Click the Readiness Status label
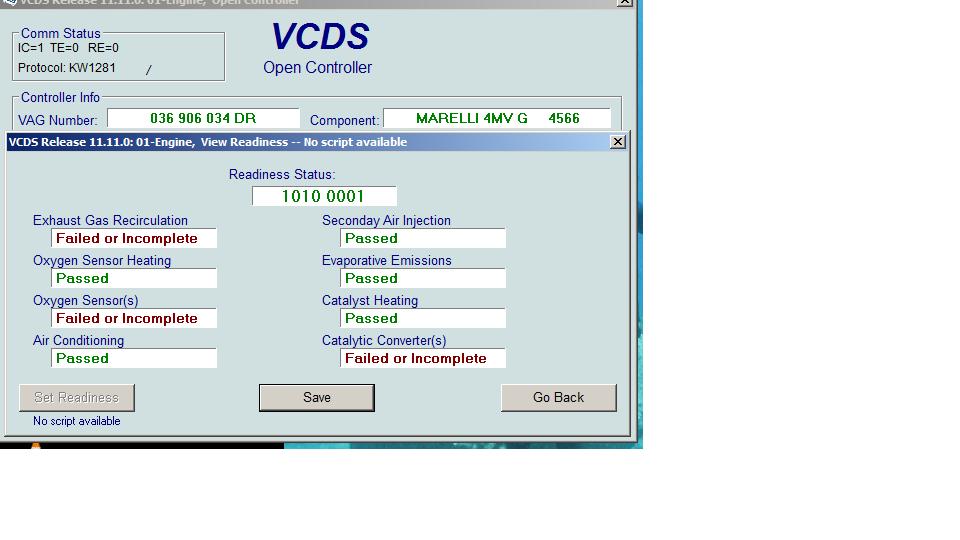The width and height of the screenshot is (960, 540). [x=282, y=174]
